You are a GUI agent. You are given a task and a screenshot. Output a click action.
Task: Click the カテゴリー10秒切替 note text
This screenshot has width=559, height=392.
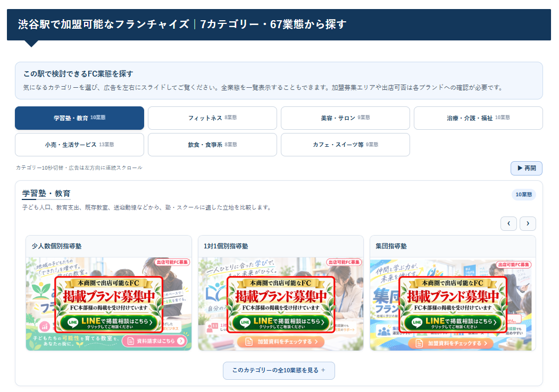click(79, 168)
